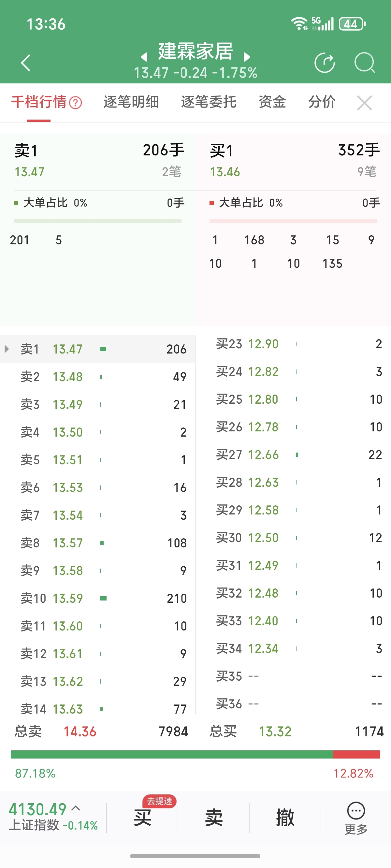Image resolution: width=391 pixels, height=868 pixels.
Task: Open the search magnifier icon
Action: pos(365,63)
